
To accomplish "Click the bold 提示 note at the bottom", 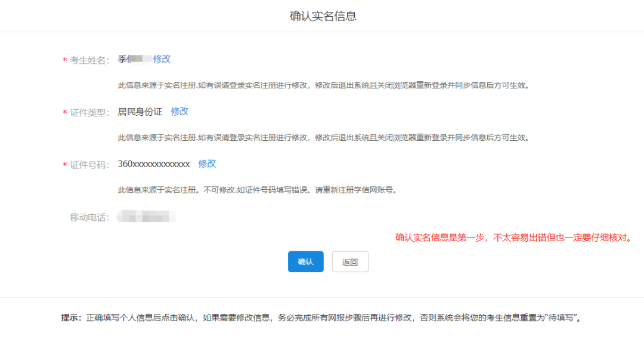I will (72, 318).
